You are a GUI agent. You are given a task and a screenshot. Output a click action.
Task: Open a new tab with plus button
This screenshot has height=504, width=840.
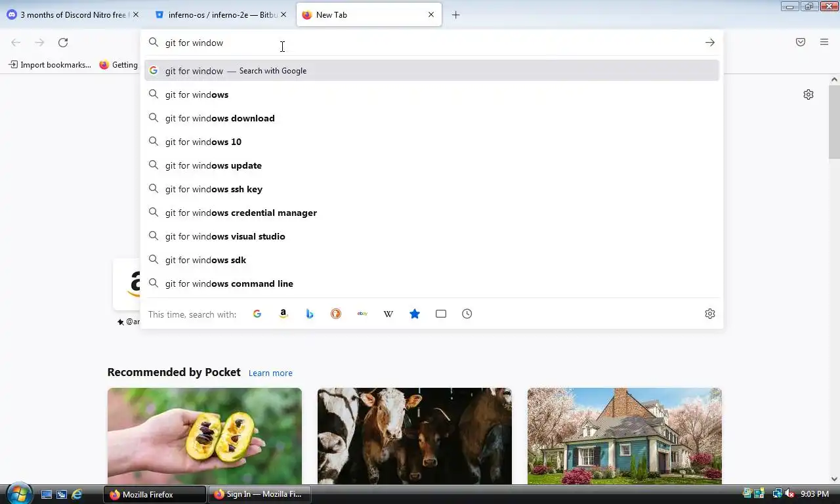pos(456,14)
